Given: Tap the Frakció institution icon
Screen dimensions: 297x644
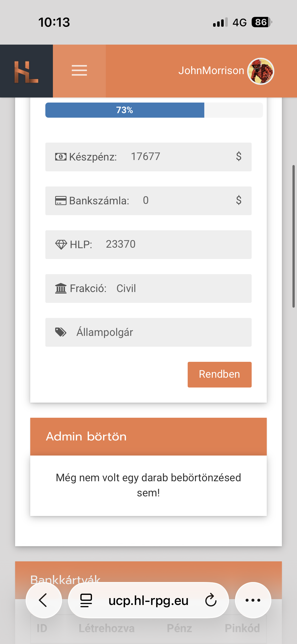Looking at the screenshot, I should coord(61,288).
